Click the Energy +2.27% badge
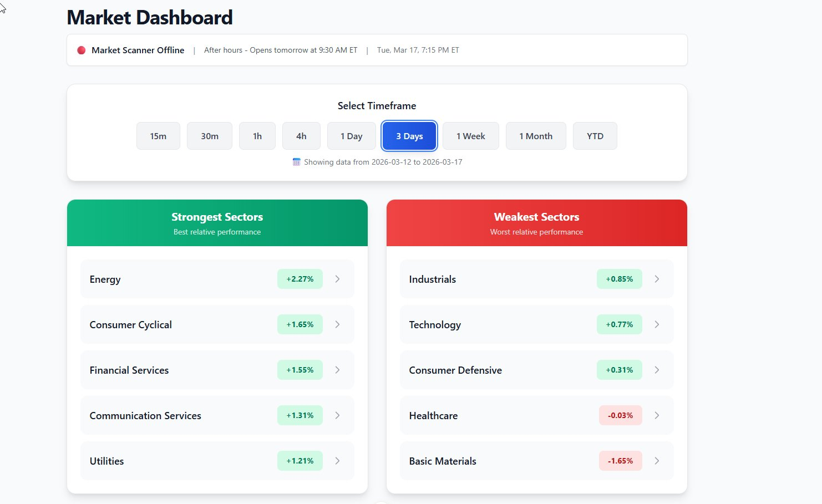This screenshot has height=504, width=822. pos(300,279)
